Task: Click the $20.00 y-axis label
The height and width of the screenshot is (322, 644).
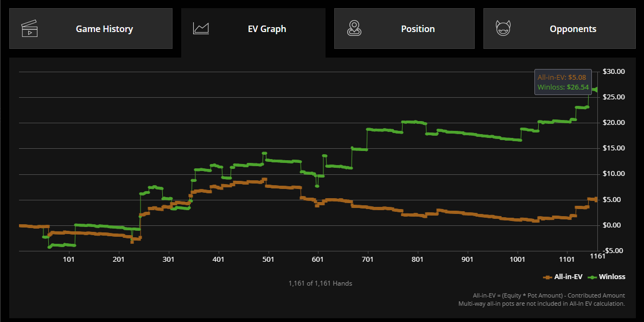Action: 614,123
